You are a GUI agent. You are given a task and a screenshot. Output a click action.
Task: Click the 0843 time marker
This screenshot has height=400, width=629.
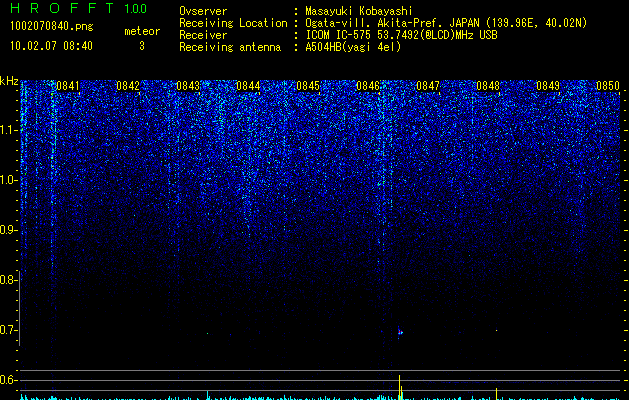point(188,86)
